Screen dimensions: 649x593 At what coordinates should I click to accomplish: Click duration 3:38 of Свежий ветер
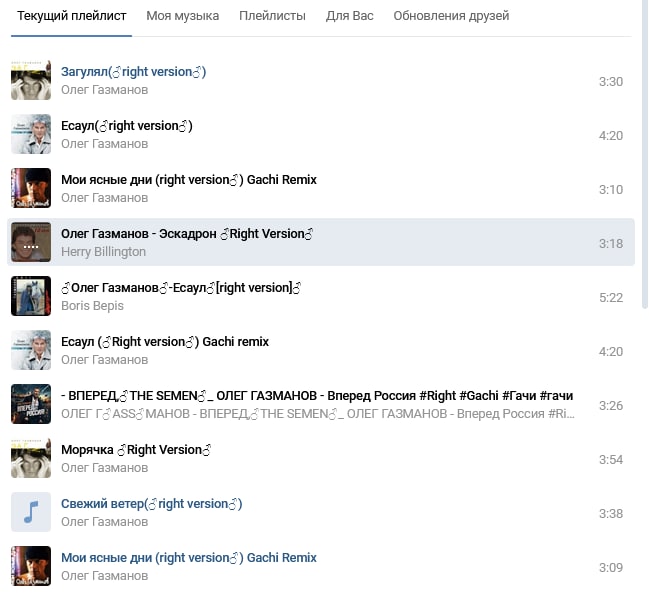point(611,514)
